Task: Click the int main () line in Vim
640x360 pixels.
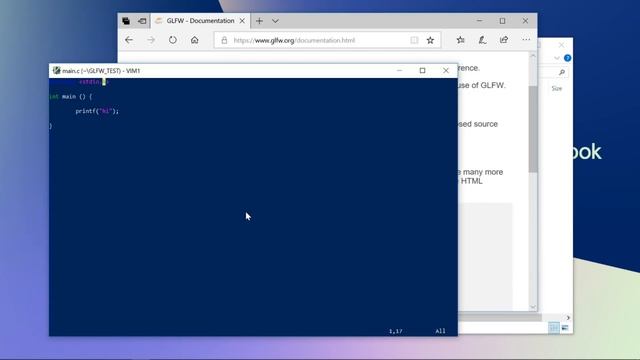Action: tap(71, 97)
